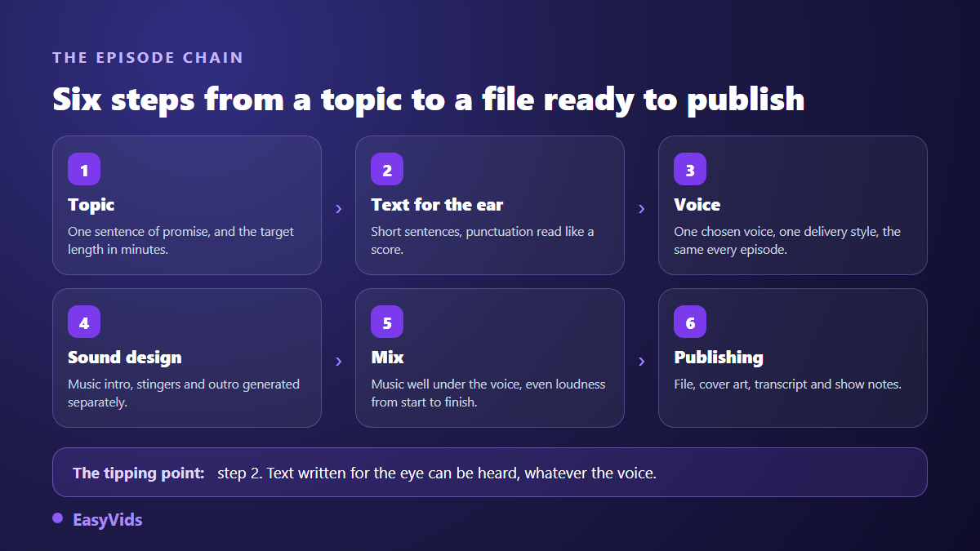The image size is (980, 551).
Task: Click the bold 'The tipping point:' label
Action: point(139,473)
